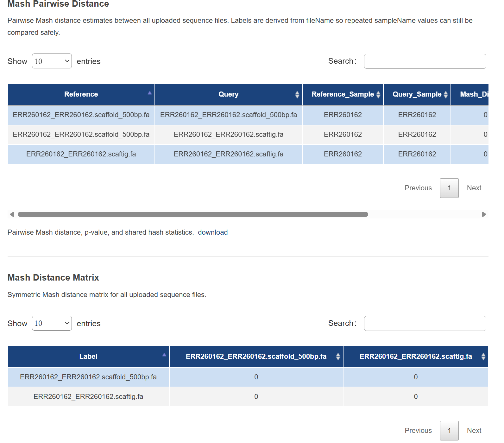Click horizontal scrollbar right arrow
This screenshot has height=443, width=504.
(x=484, y=214)
